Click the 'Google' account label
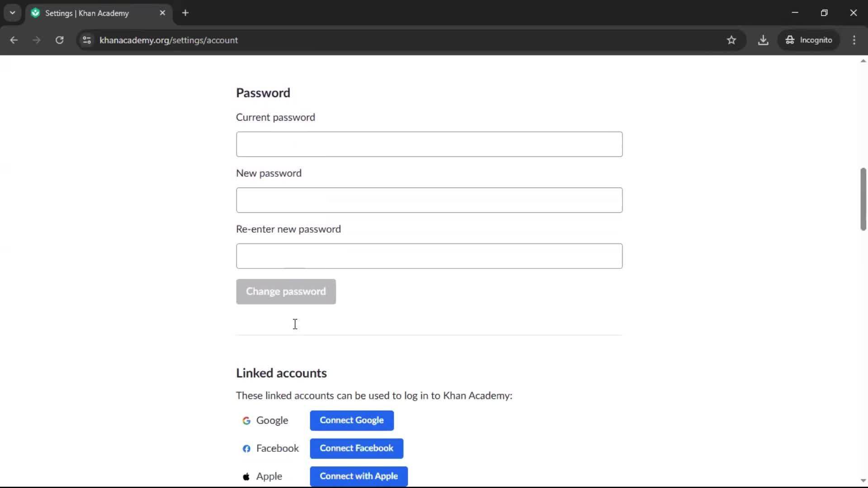This screenshot has height=488, width=868. coord(272,420)
